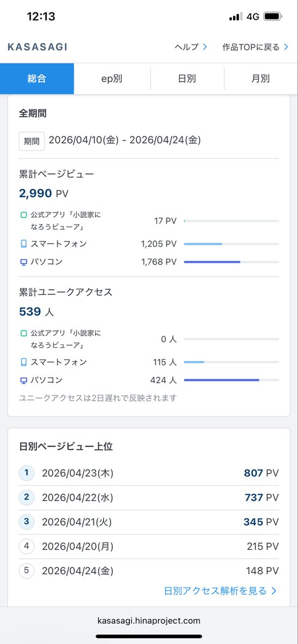The height and width of the screenshot is (644, 298).
Task: Click the PC monitor icon under 累計ページビュー
Action: click(24, 262)
